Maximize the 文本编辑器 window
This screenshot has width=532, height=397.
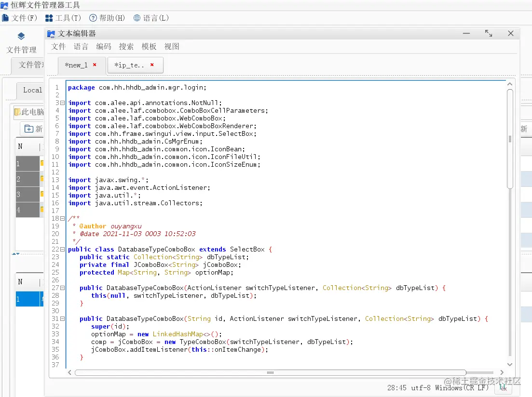click(489, 33)
